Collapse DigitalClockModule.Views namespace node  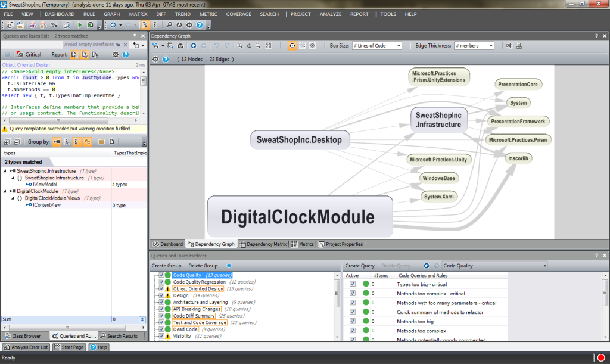[x=13, y=198]
